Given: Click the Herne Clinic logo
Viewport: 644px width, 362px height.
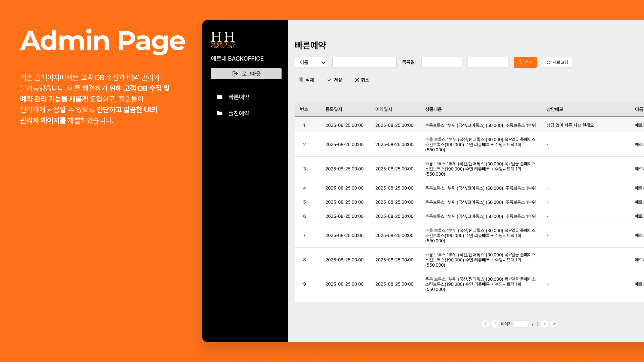Looking at the screenshot, I should (x=223, y=40).
